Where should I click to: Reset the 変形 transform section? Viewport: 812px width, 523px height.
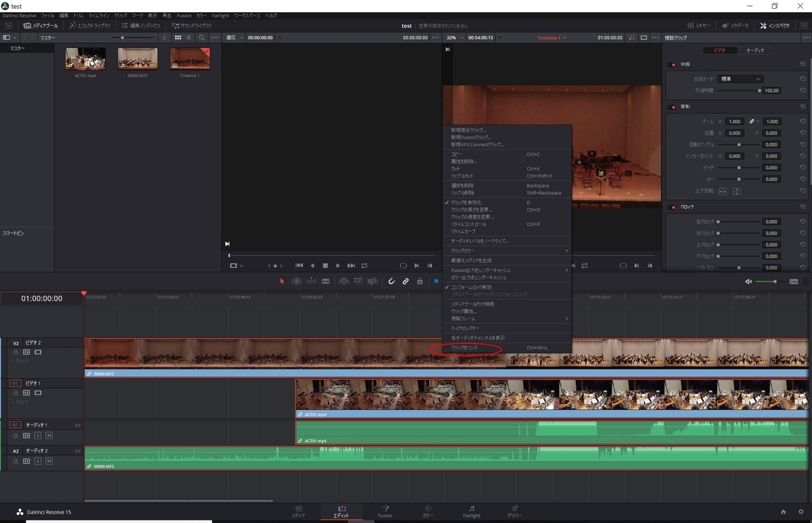(x=803, y=107)
